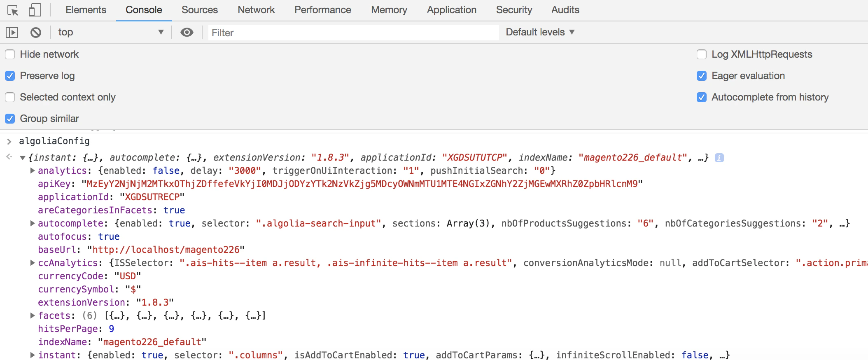This screenshot has width=868, height=360.
Task: Click the indexName "magento226_default" property row
Action: tap(122, 342)
